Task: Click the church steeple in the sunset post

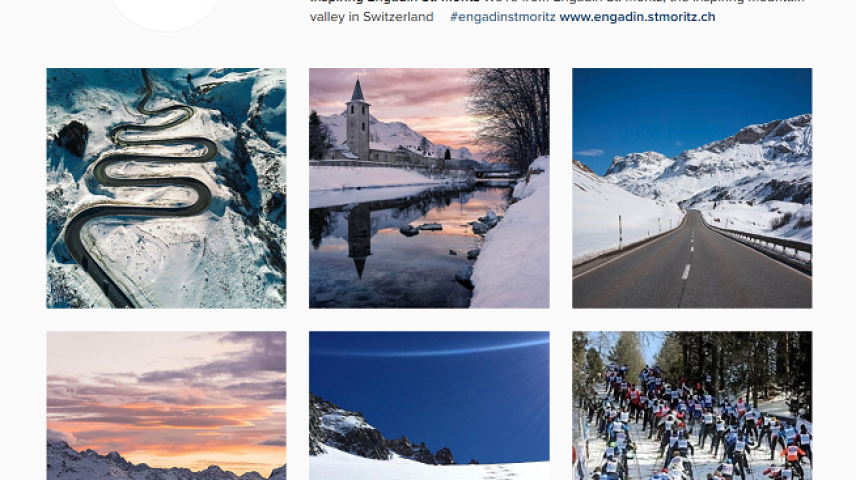Action: (358, 119)
